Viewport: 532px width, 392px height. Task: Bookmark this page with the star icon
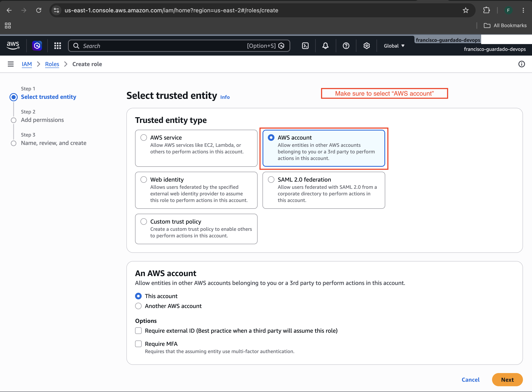(x=465, y=10)
